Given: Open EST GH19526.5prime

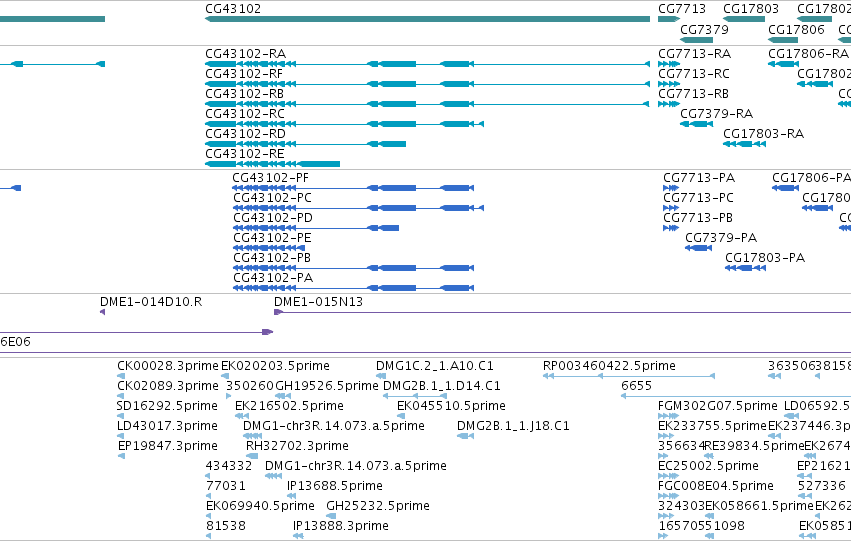Looking at the screenshot, I should pos(327,386).
